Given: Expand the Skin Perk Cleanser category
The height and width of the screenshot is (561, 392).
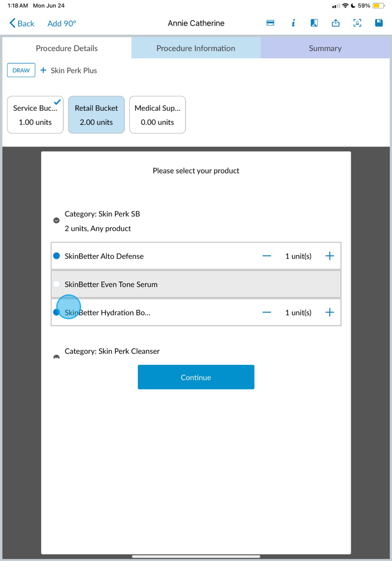Looking at the screenshot, I should [x=56, y=356].
